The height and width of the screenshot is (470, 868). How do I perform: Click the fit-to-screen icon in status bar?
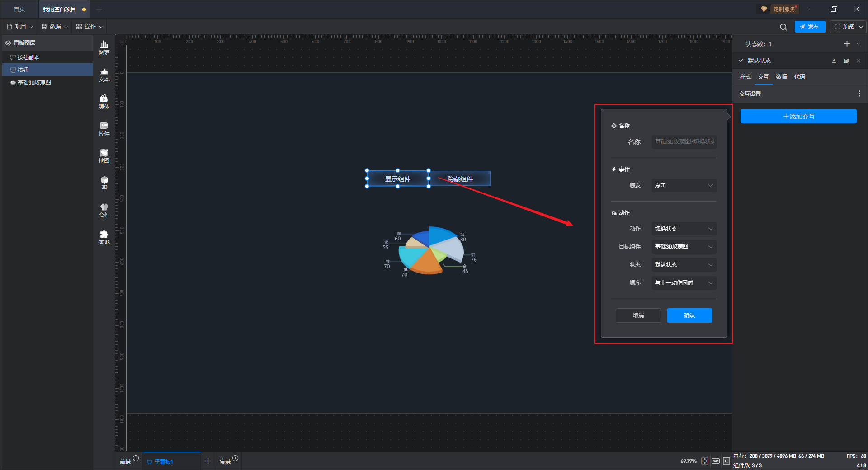(x=704, y=461)
